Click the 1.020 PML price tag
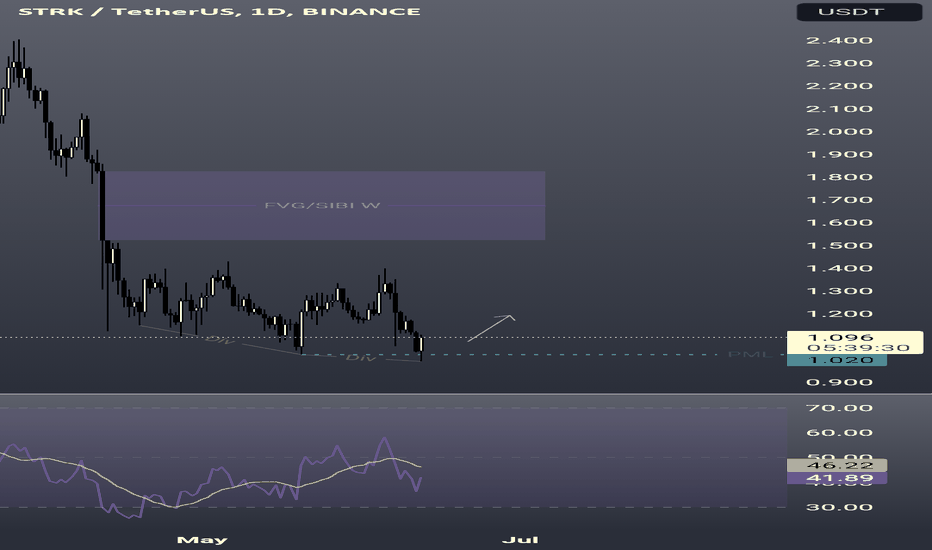 coord(837,360)
